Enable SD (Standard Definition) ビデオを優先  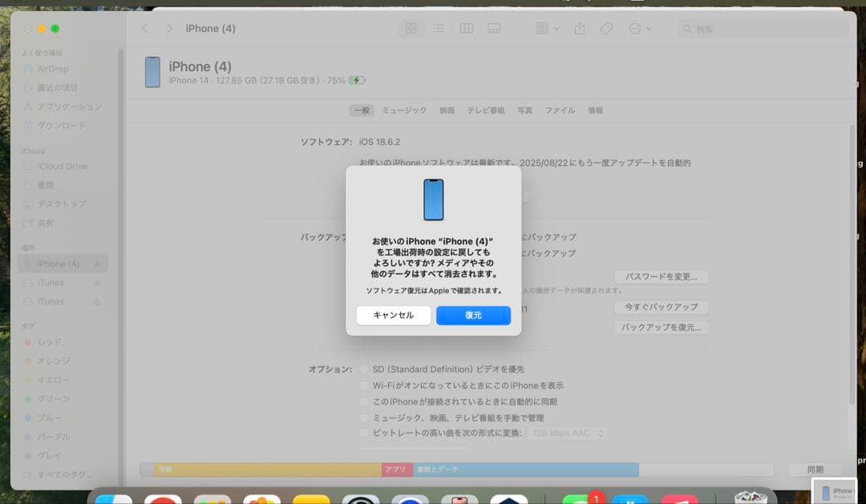[364, 369]
